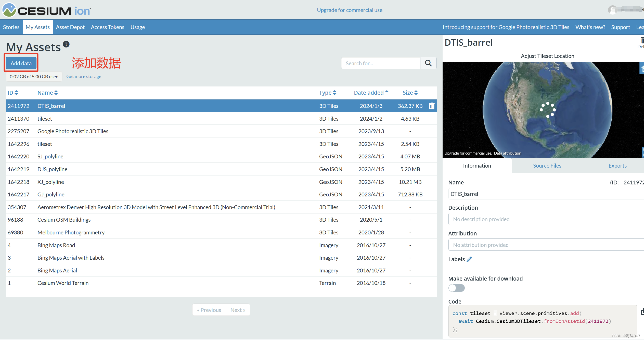Sort the table by ID
This screenshot has height=340, width=644.
click(13, 93)
